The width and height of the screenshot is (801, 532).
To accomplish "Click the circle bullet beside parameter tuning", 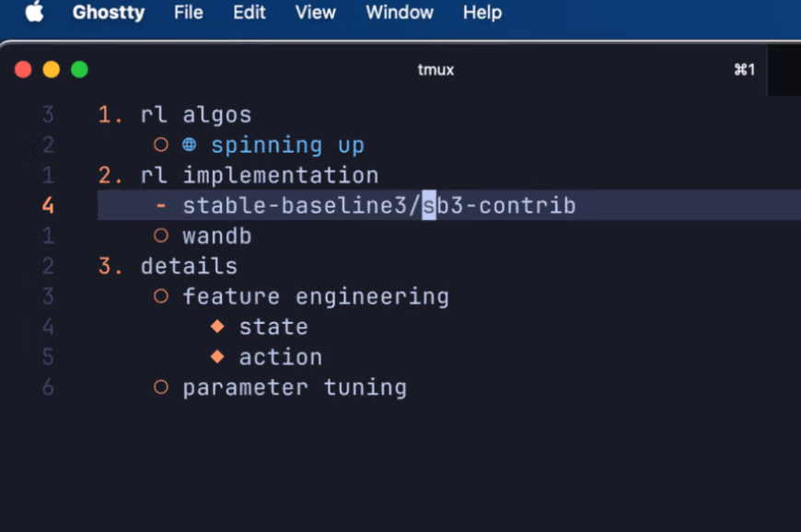I will tap(161, 387).
